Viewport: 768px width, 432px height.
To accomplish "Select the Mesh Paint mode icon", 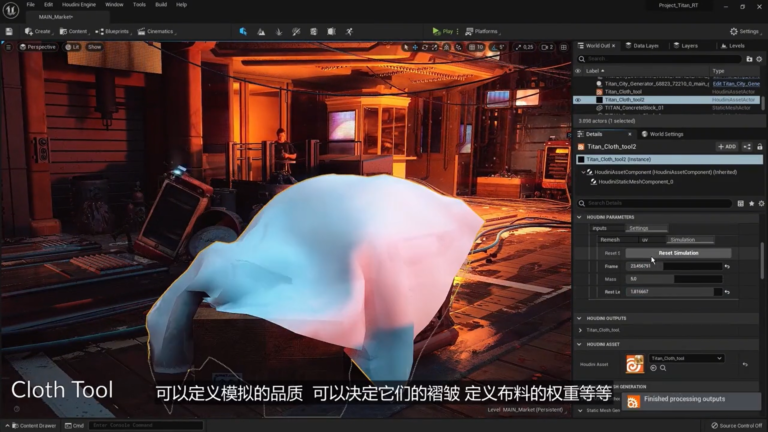I will [x=296, y=31].
